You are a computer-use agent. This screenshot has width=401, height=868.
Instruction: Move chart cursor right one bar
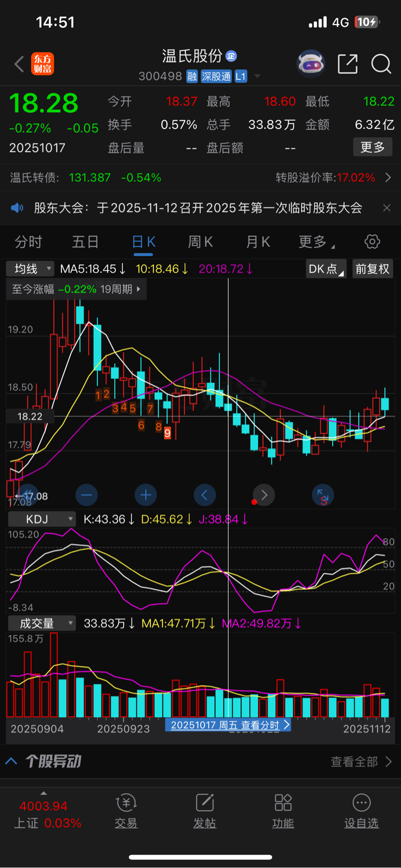click(x=264, y=495)
